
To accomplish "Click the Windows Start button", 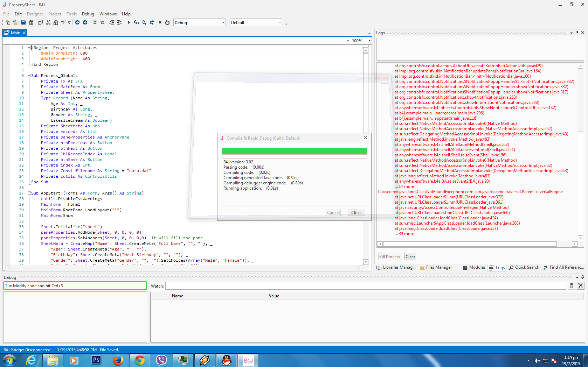I will coord(9,360).
